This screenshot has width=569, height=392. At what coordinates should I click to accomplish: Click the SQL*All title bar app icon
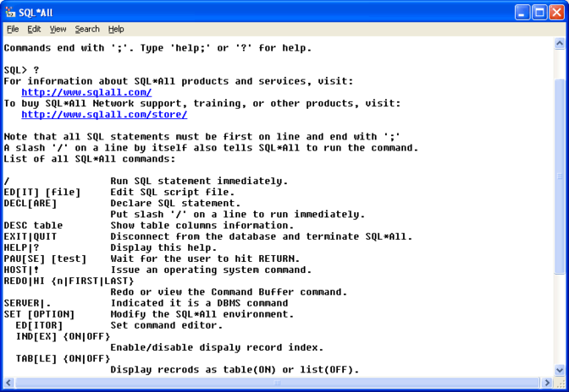pyautogui.click(x=9, y=12)
